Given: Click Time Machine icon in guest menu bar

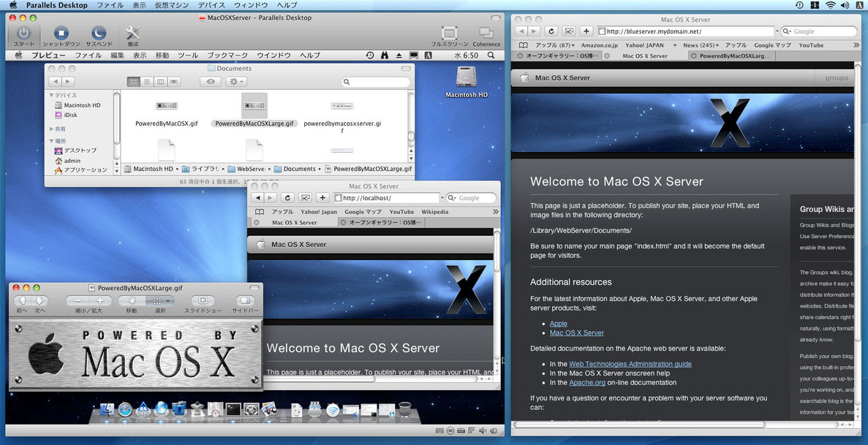Looking at the screenshot, I should click(370, 56).
